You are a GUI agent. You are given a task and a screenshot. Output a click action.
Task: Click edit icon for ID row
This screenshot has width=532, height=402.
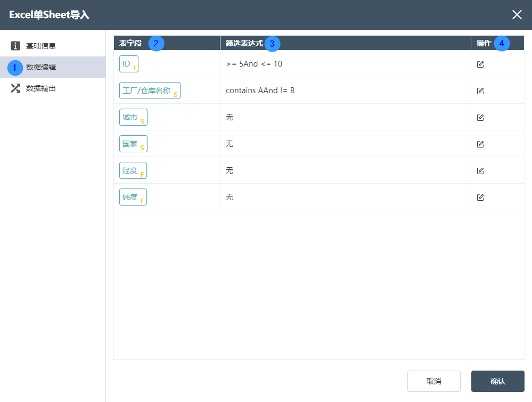coord(480,64)
